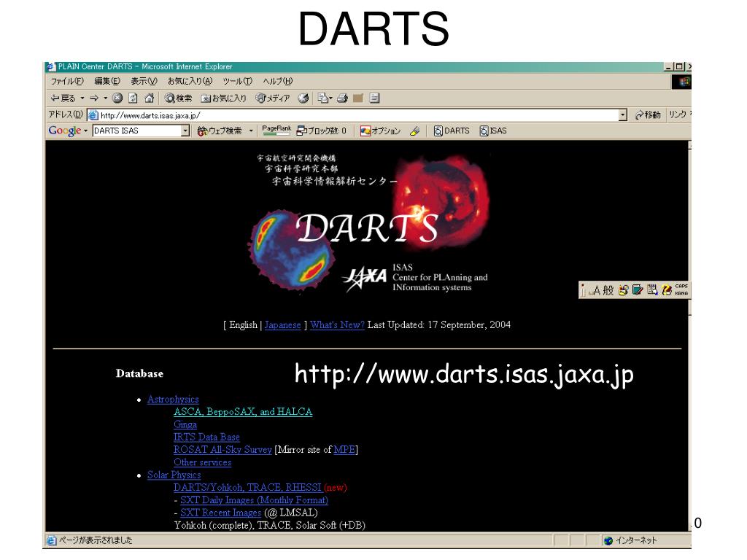Click the Google toolbar highlighter icon
The image size is (747, 560).
click(414, 131)
